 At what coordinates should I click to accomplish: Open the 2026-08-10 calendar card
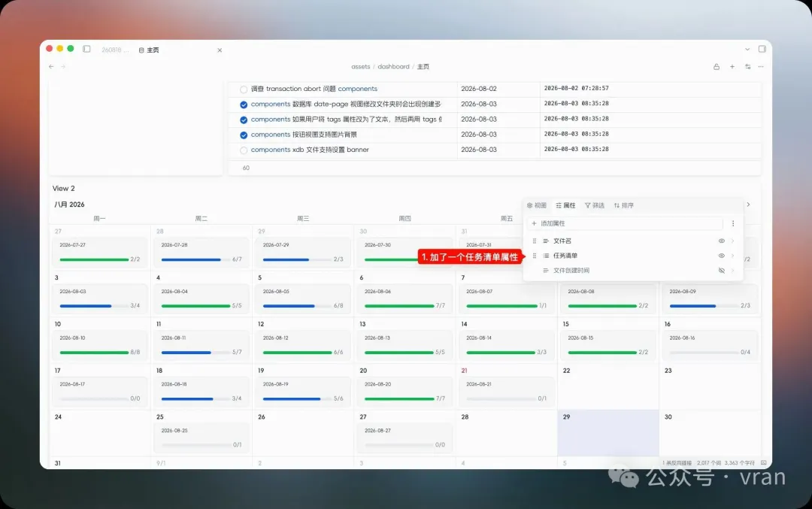coord(99,344)
